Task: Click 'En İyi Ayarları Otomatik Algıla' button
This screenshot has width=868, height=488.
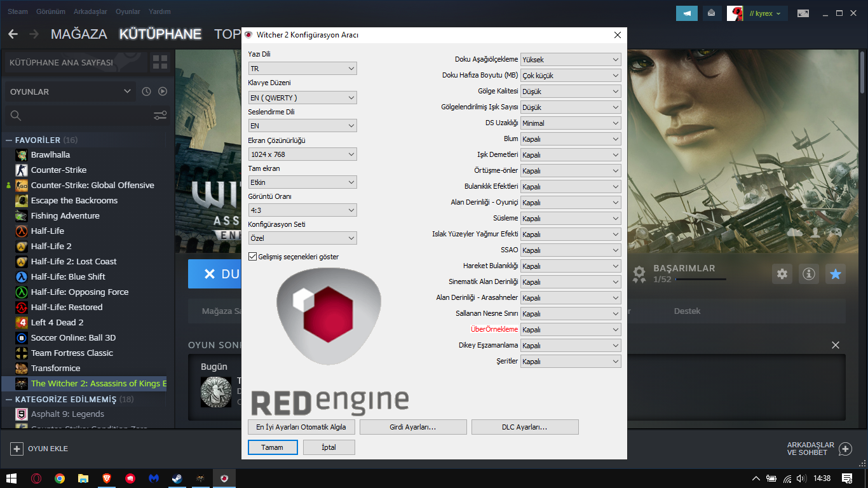Action: (301, 427)
